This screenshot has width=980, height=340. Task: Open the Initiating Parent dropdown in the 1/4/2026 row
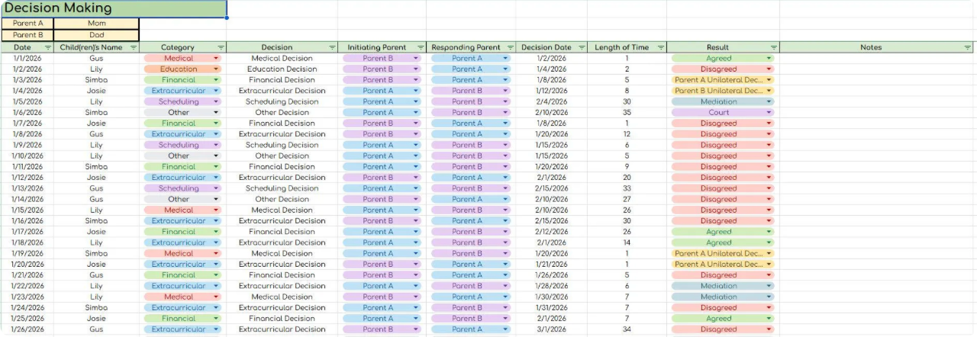416,91
